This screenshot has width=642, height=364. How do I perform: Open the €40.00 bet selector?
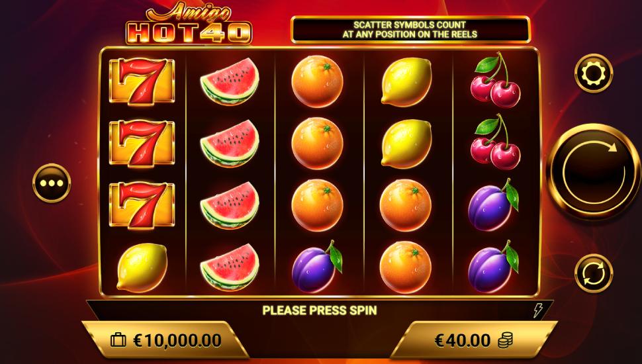tap(473, 340)
